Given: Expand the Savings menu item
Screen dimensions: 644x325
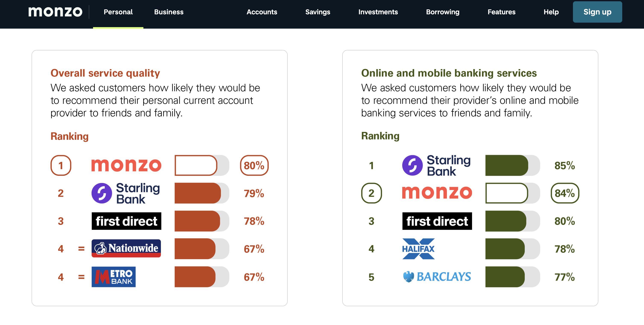Looking at the screenshot, I should (318, 12).
